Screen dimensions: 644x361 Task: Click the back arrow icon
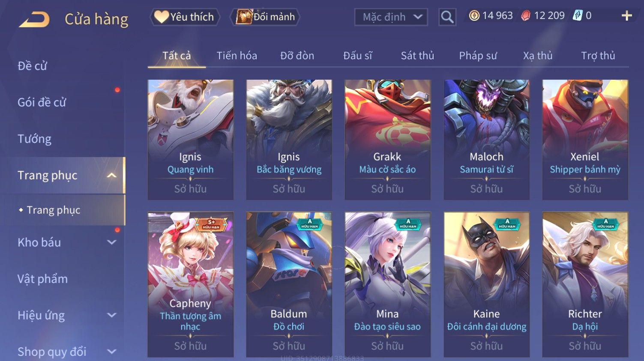tap(34, 19)
